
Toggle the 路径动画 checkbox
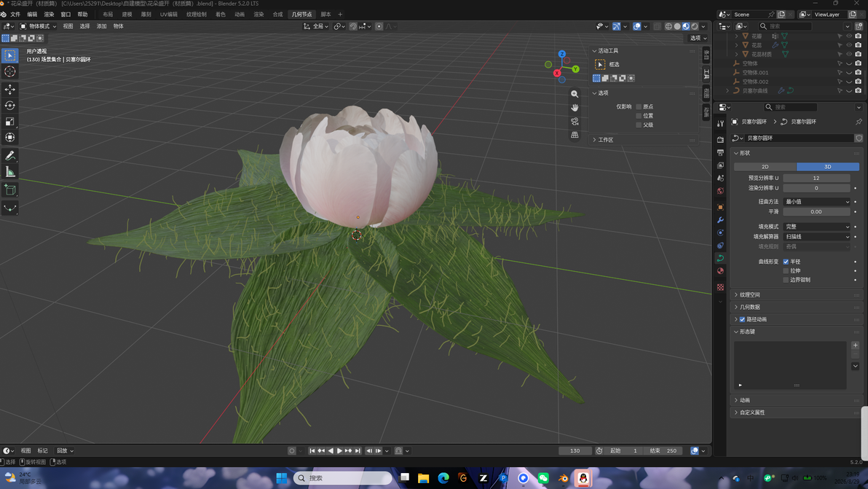coord(742,319)
